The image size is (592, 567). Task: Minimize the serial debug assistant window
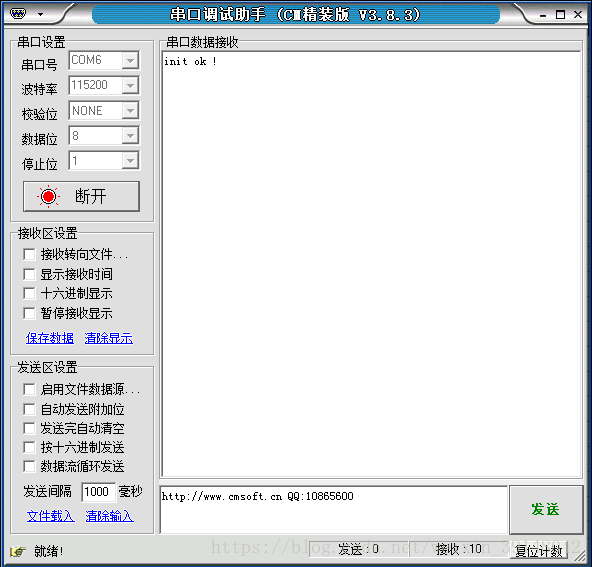[543, 15]
